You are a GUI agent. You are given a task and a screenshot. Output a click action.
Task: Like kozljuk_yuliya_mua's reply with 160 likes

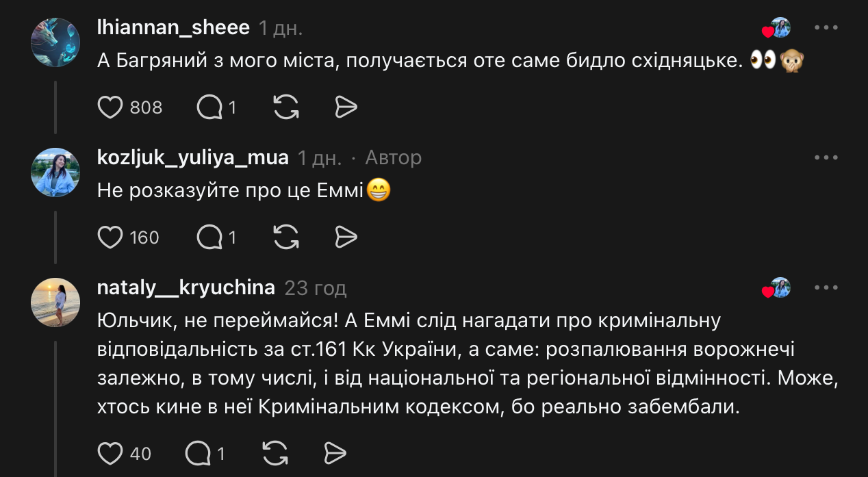click(110, 237)
